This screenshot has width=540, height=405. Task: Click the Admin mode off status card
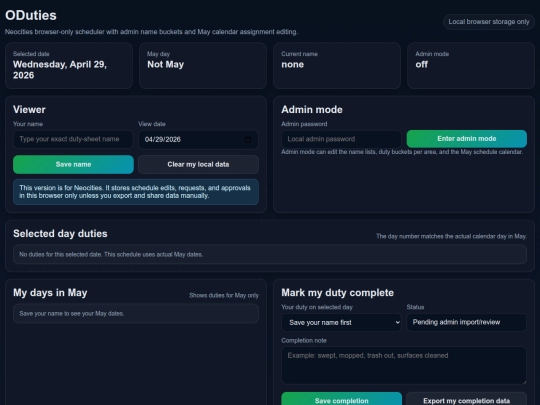(x=471, y=65)
